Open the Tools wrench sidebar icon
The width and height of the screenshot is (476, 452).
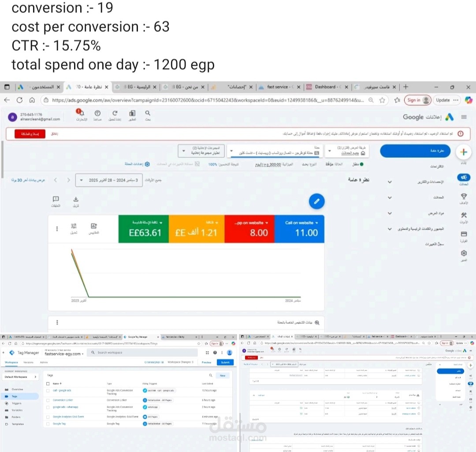[464, 215]
